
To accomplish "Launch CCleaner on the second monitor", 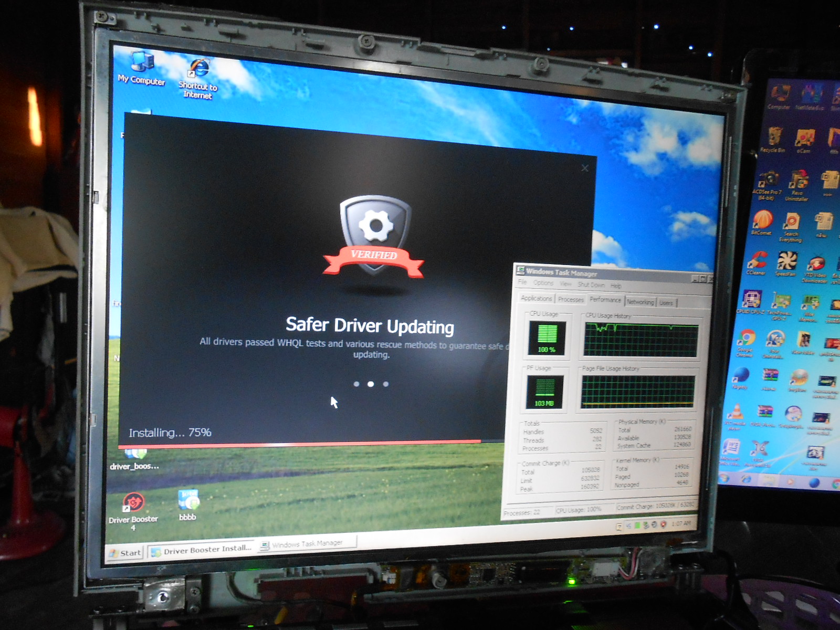I will coord(757,262).
